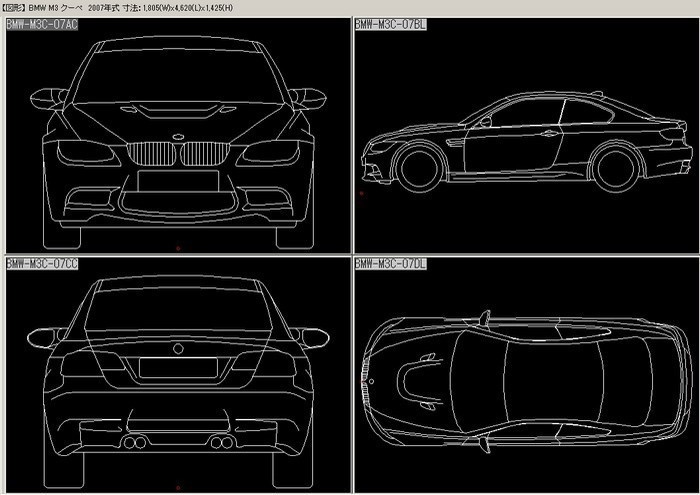
Task: Click the BMW-M3C-07DL label text
Action: (391, 264)
